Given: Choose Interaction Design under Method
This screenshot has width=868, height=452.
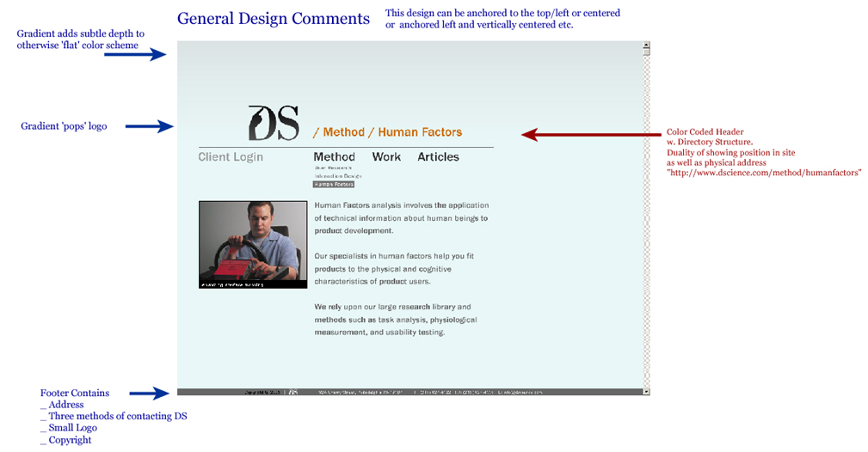Looking at the screenshot, I should [337, 176].
